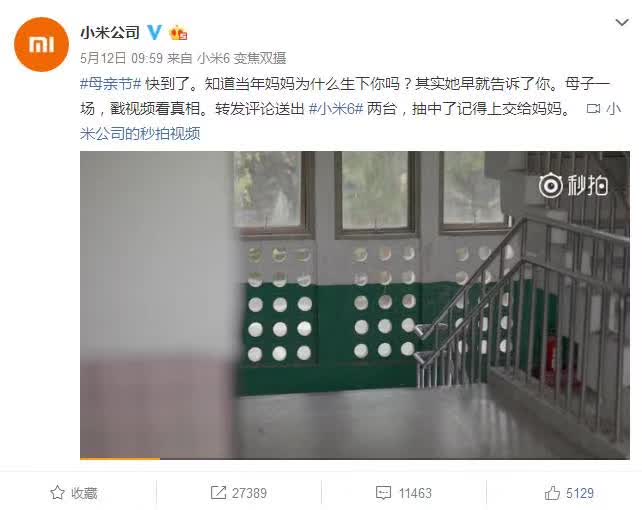Image resolution: width=642 pixels, height=510 pixels.
Task: Click the blue V verified badge
Action: [155, 32]
